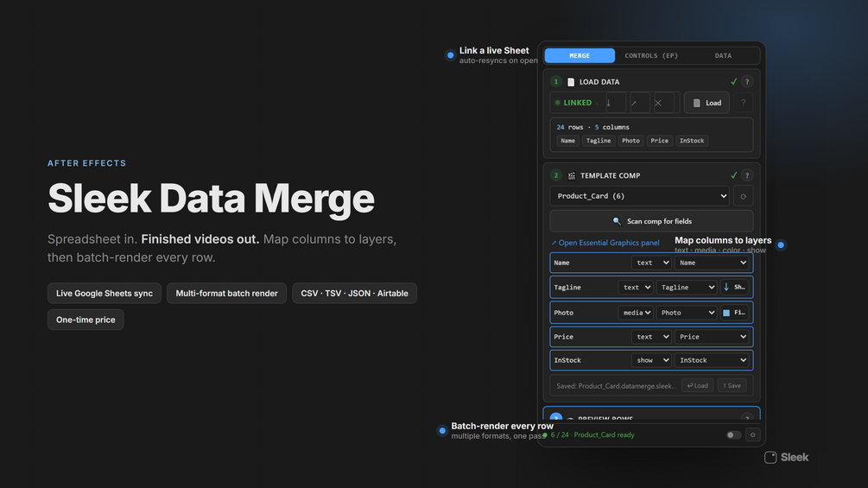Viewport: 868px width, 488px height.
Task: Click the green LINKED status label
Action: [577, 103]
